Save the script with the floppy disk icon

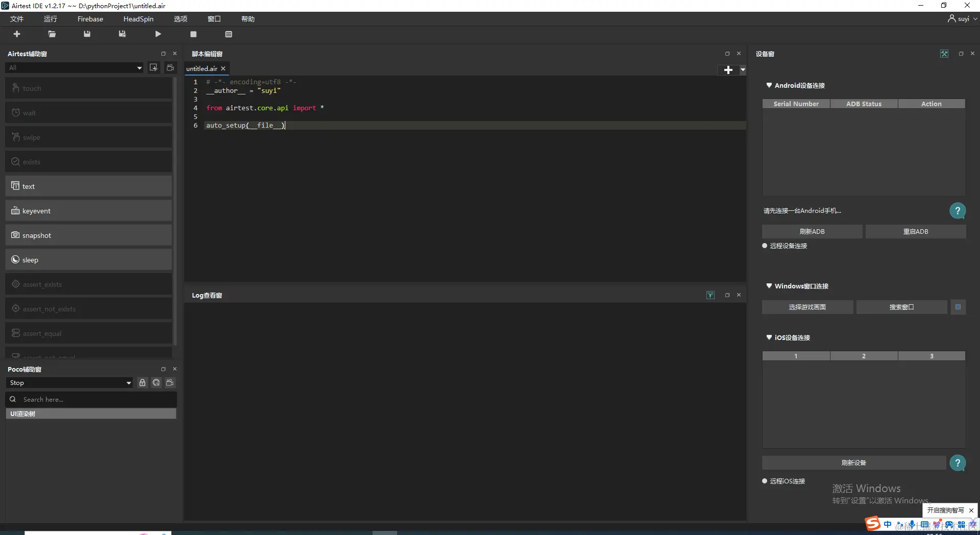tap(87, 34)
